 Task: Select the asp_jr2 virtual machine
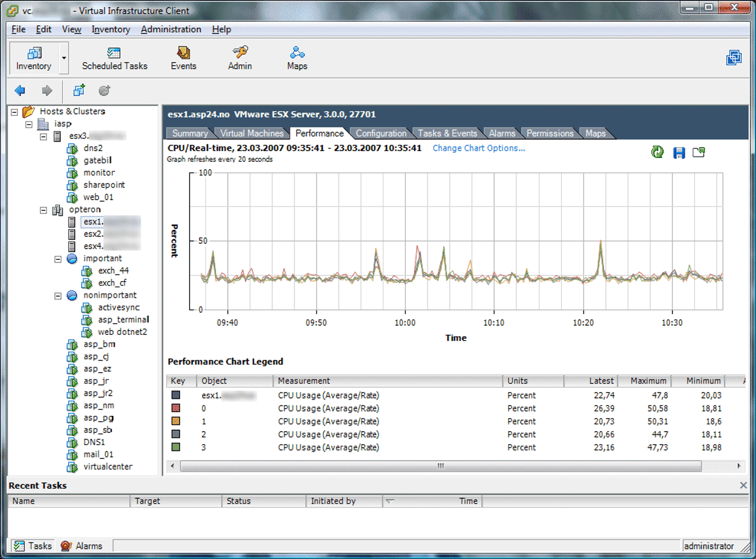pos(98,393)
